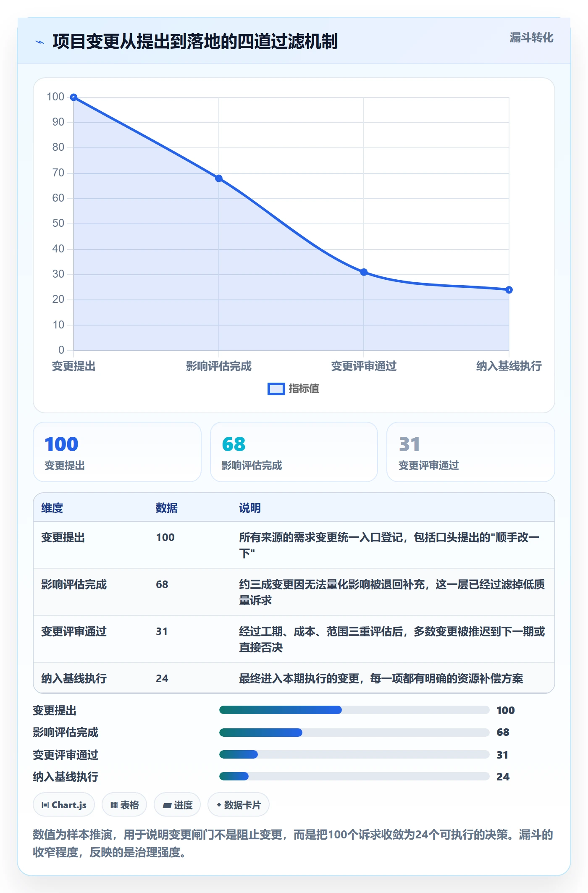Click the x-axis label 变更提出
This screenshot has width=588, height=893.
[x=73, y=366]
